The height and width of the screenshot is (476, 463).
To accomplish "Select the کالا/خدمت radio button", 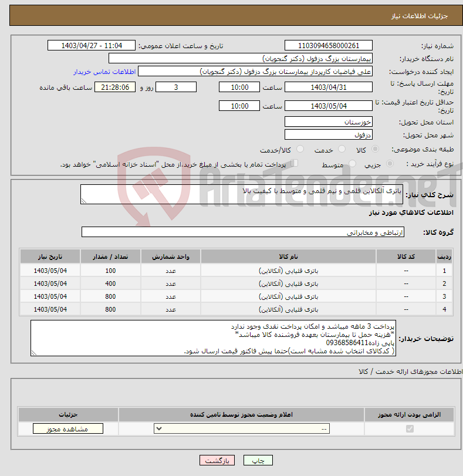I will click(300, 148).
